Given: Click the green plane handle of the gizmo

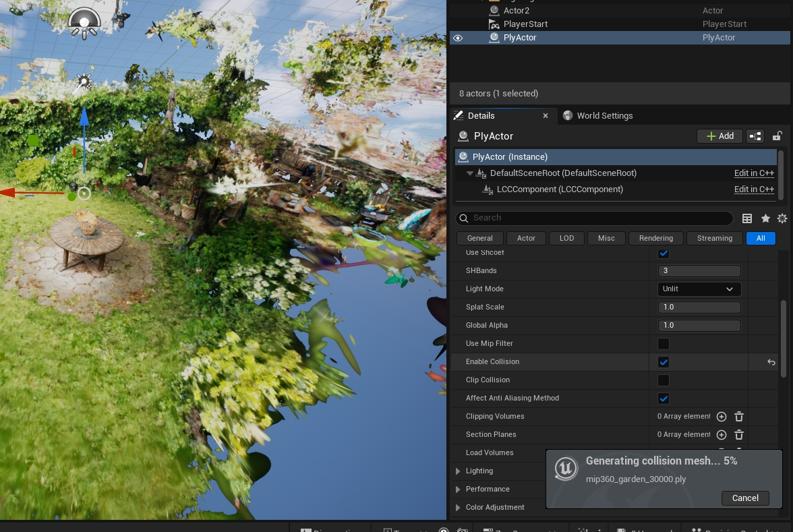Looking at the screenshot, I should pyautogui.click(x=33, y=140).
